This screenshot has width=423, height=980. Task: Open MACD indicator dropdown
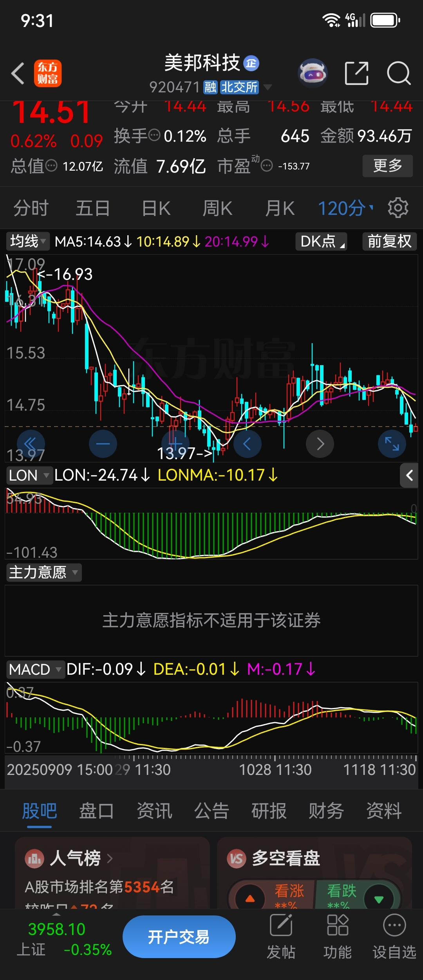click(35, 669)
